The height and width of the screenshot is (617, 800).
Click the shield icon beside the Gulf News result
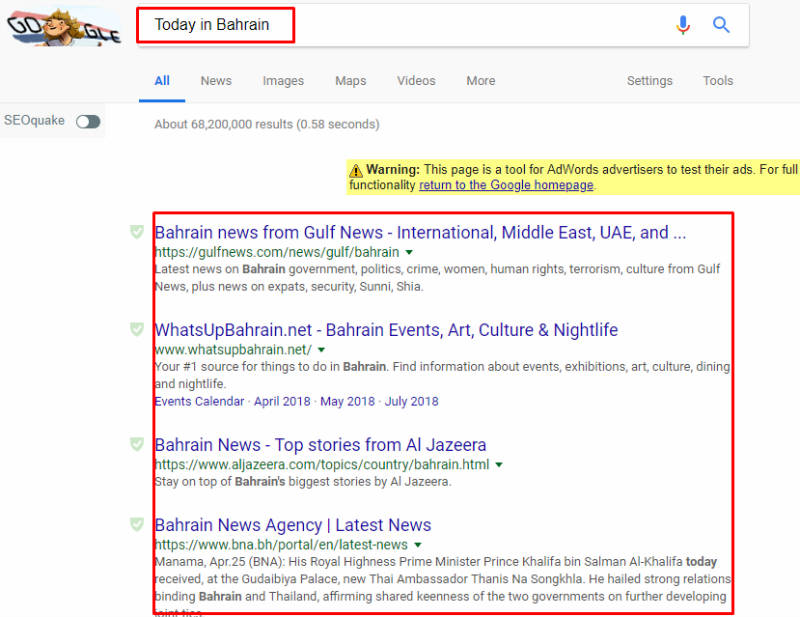click(137, 232)
